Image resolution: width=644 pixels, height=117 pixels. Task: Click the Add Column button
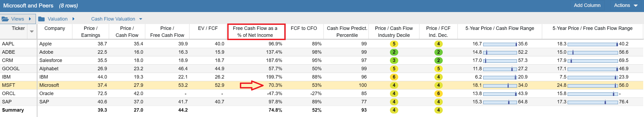pyautogui.click(x=587, y=5)
